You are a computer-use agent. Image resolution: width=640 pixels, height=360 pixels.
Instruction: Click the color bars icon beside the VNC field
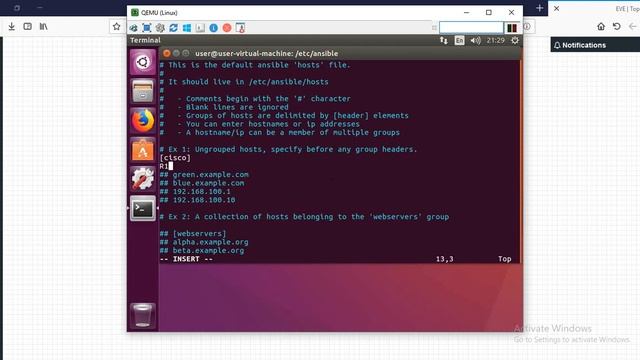(x=512, y=28)
